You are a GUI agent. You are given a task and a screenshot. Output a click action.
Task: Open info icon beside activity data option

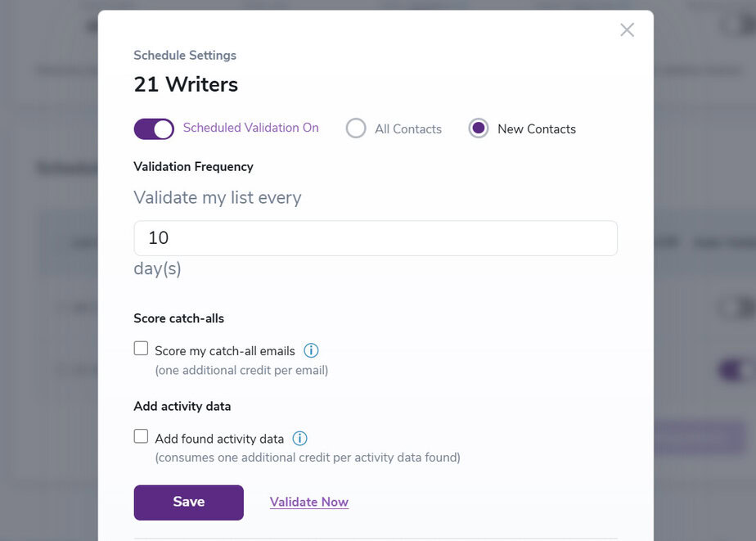(300, 439)
